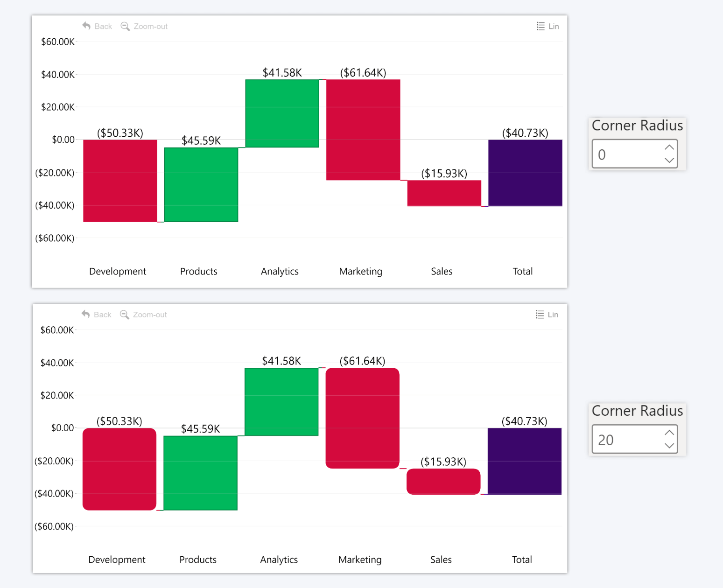
Task: Click the Back arrow icon on the bottom chart
Action: click(x=86, y=315)
